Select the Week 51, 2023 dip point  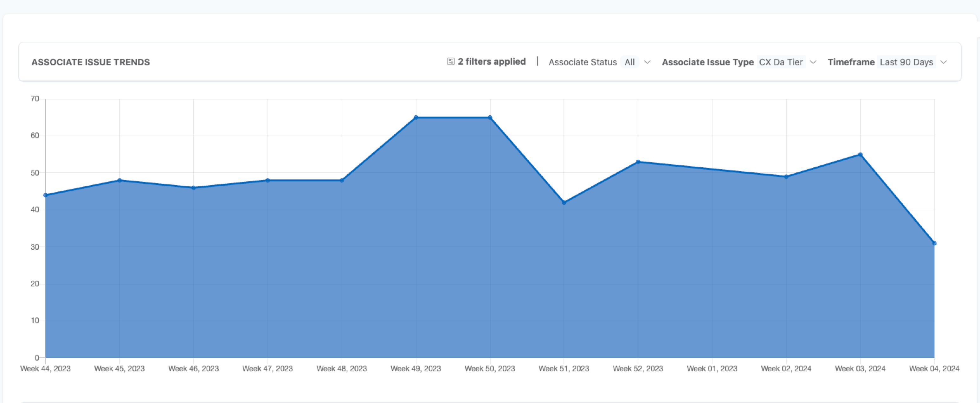(564, 203)
